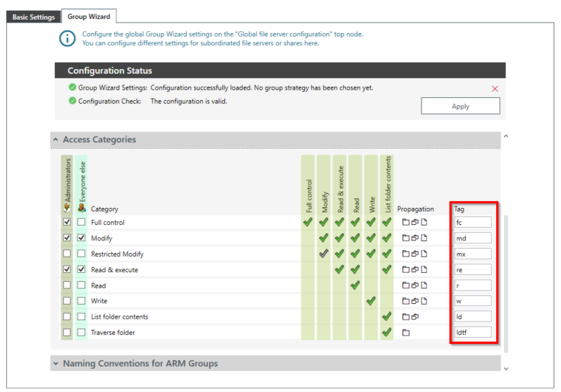
Task: Select the Group Wizard tab
Action: tap(88, 16)
